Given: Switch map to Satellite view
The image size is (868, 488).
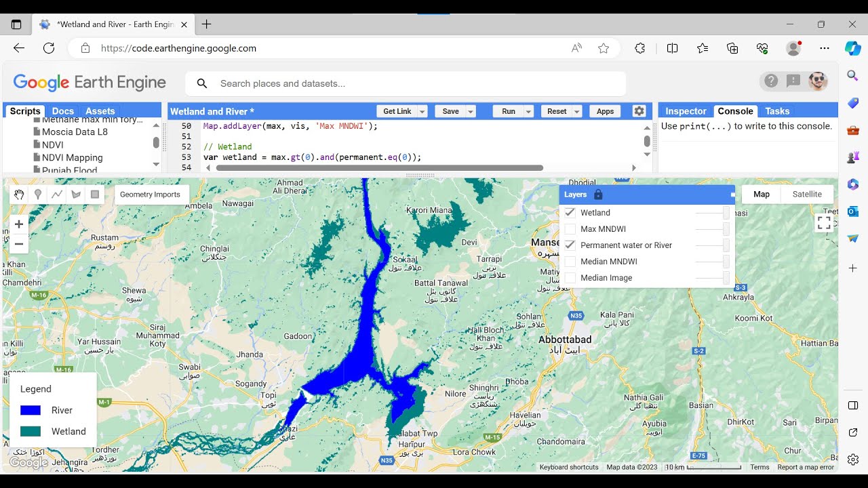Looking at the screenshot, I should pyautogui.click(x=807, y=195).
